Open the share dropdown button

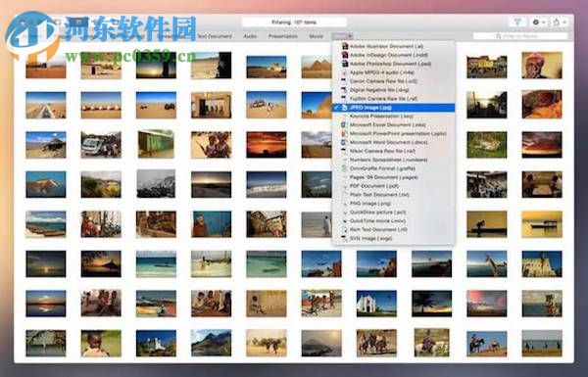pos(560,23)
